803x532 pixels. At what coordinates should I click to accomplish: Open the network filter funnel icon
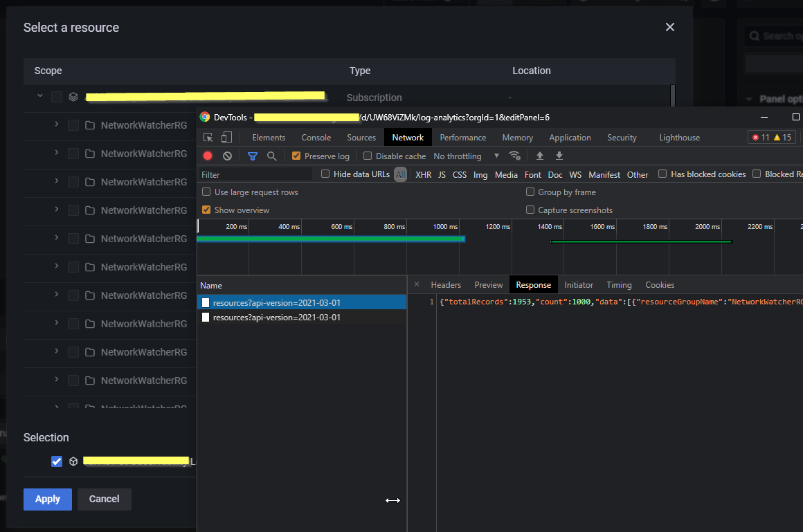[x=252, y=156]
